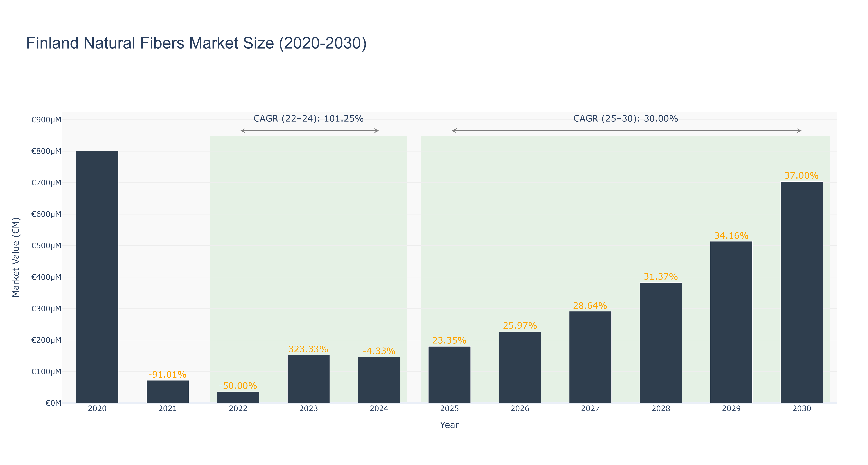Click the 31.37% growth label
This screenshot has width=868, height=465.
[x=660, y=277]
